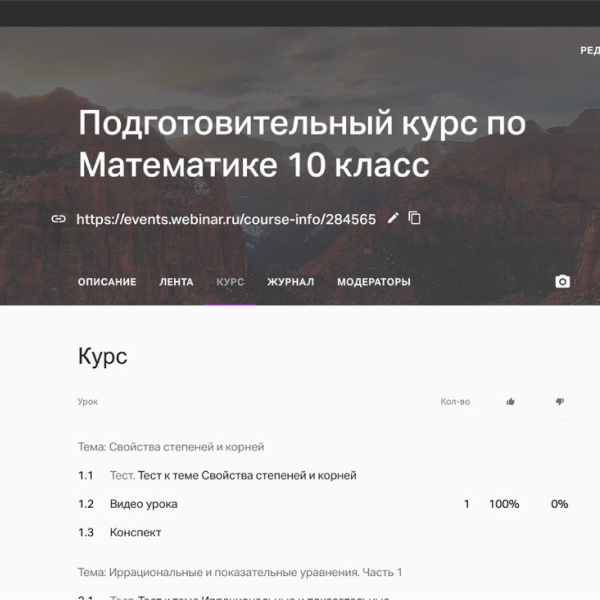
Task: Click the partially visible РЕД button at top right
Action: pos(590,51)
